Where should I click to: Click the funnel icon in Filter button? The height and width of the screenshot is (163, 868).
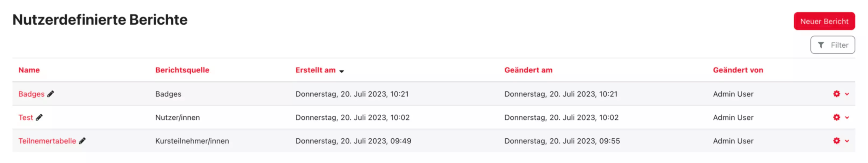(x=821, y=45)
